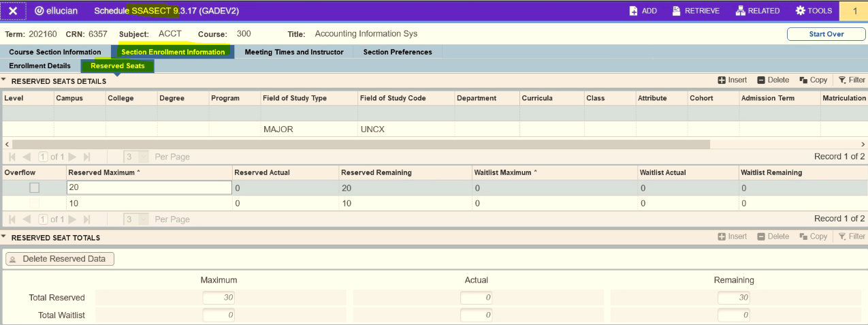Collapse the Reserved Seat Totals section

(x=4, y=237)
